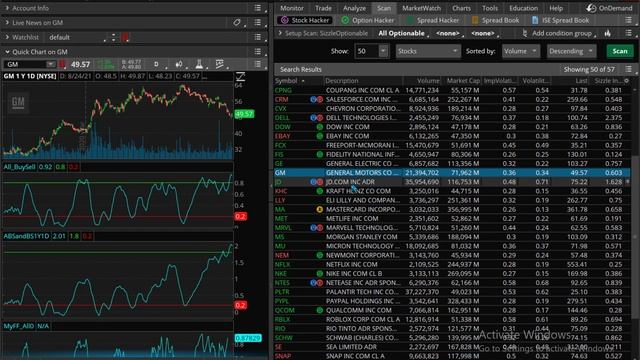Open the Spread Book sub-tab

(x=496, y=20)
